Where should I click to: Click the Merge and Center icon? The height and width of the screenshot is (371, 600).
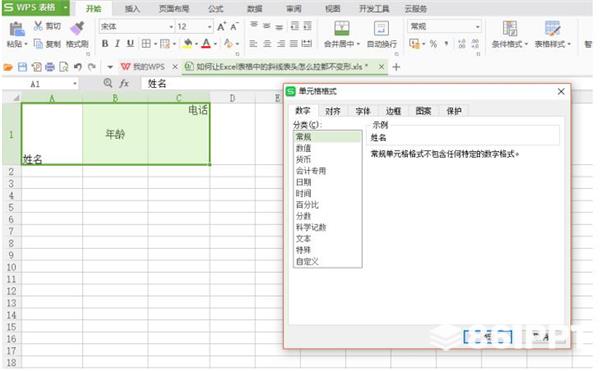(x=341, y=28)
